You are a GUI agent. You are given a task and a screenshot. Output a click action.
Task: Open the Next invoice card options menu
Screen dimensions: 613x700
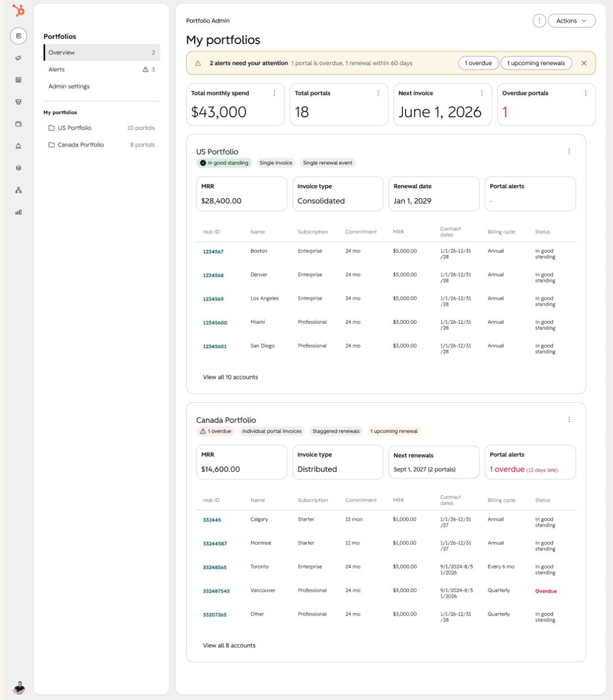point(482,93)
